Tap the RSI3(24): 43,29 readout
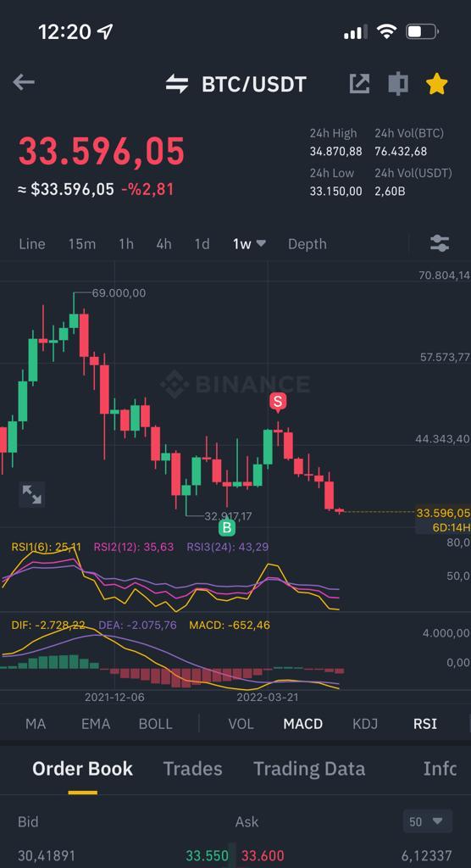 click(228, 547)
